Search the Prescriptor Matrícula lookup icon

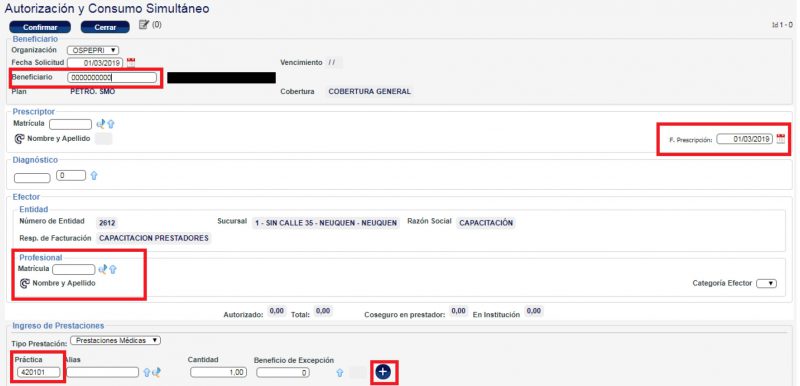click(101, 123)
